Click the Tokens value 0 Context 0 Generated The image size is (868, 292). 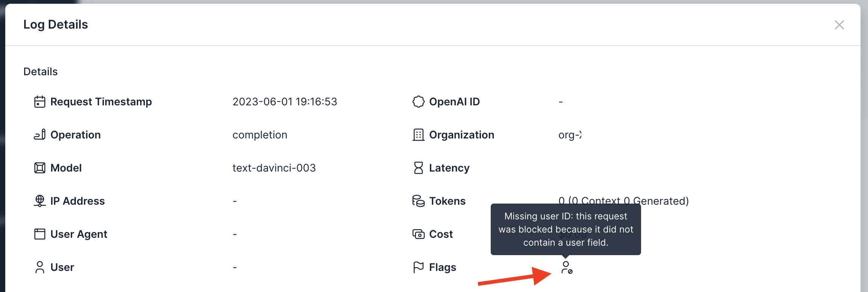pos(624,201)
